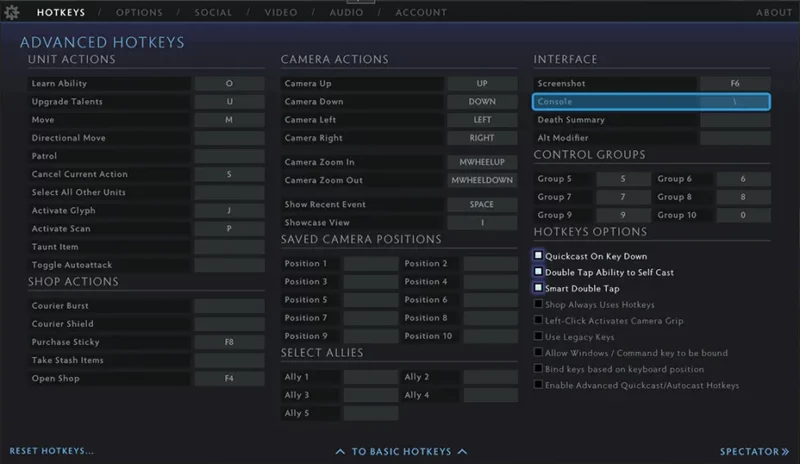Bind a key for Select All Other Units
The width and height of the screenshot is (800, 464).
[229, 192]
